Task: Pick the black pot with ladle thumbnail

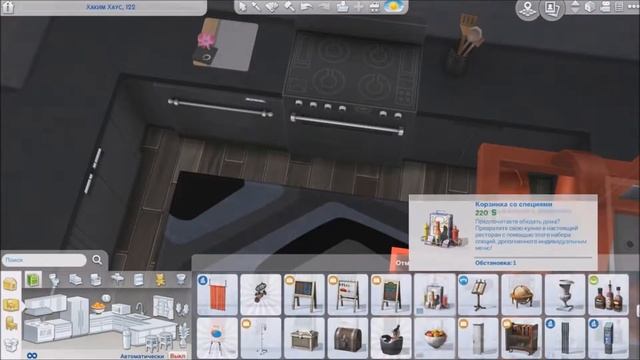Action: pos(391,338)
